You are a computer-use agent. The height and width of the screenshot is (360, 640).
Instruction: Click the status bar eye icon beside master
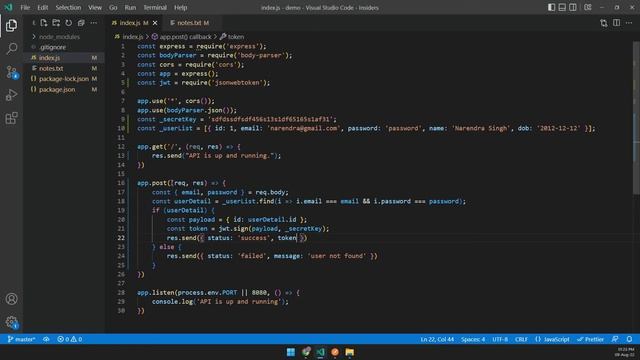[46, 339]
